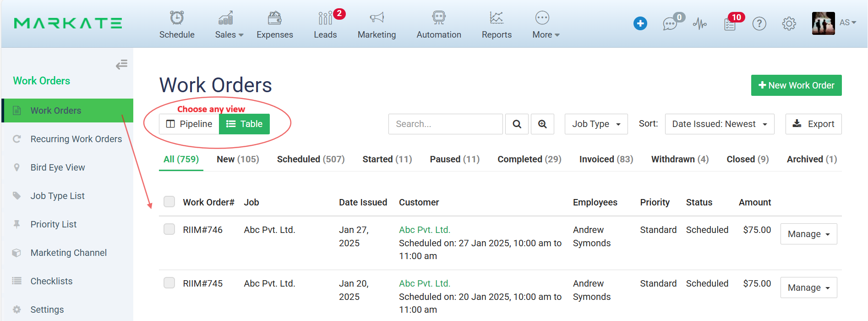Open the Reports chart icon
The image size is (868, 321).
[497, 18]
